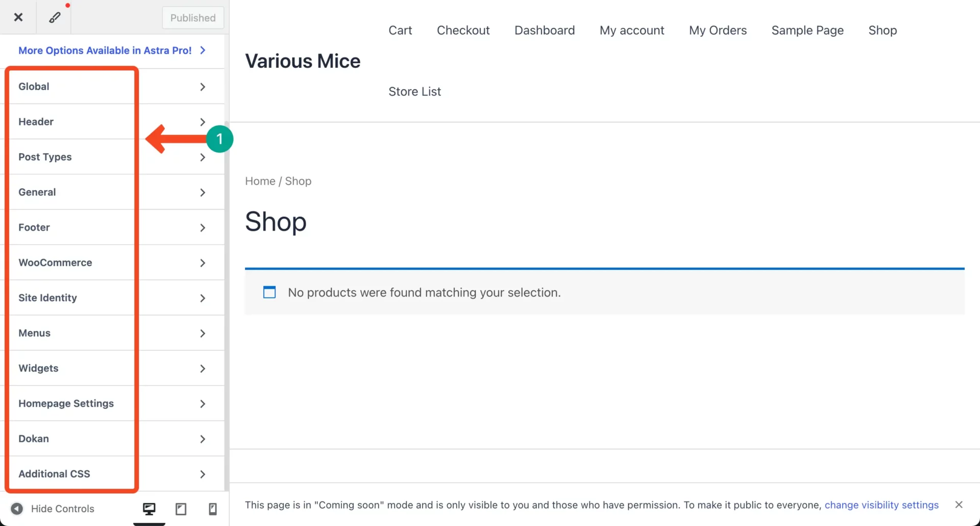Switch to mobile preview device icon
980x526 pixels.
tap(213, 509)
